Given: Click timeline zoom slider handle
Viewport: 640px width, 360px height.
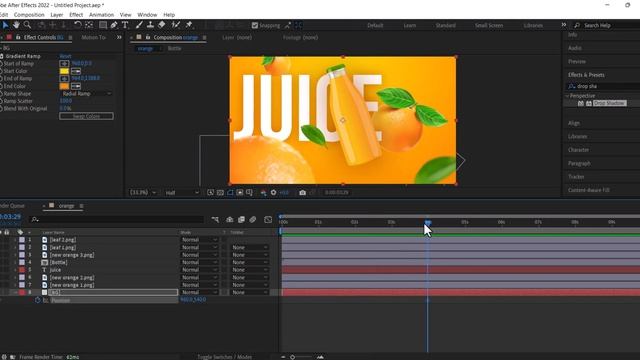Looking at the screenshot, I should (293, 357).
